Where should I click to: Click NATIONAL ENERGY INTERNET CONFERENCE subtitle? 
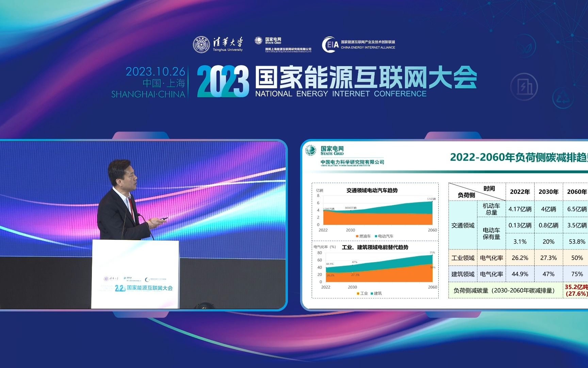341,94
